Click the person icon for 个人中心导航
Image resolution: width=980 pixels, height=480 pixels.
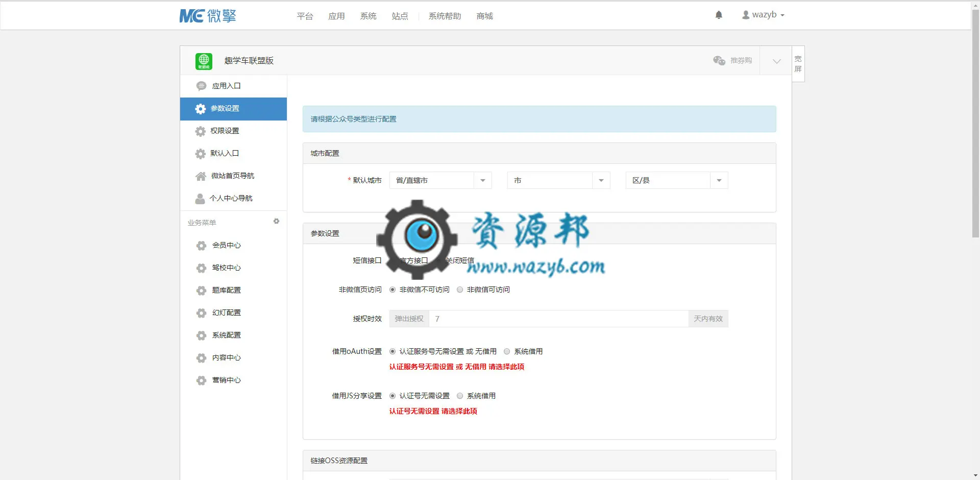(200, 199)
